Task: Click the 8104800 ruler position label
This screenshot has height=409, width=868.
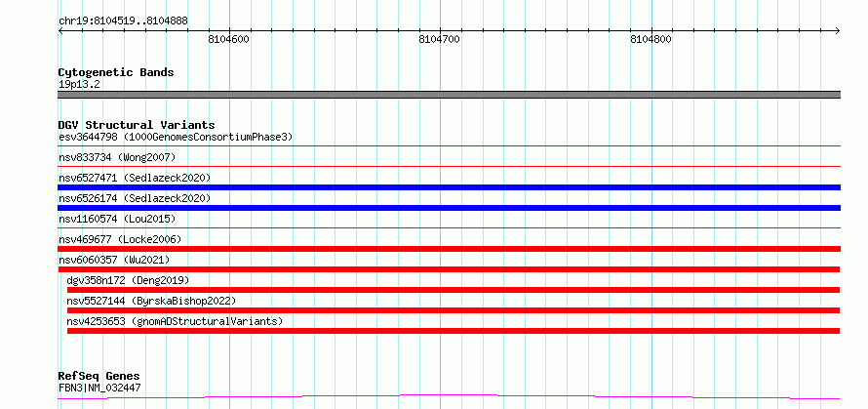Action: tap(651, 39)
